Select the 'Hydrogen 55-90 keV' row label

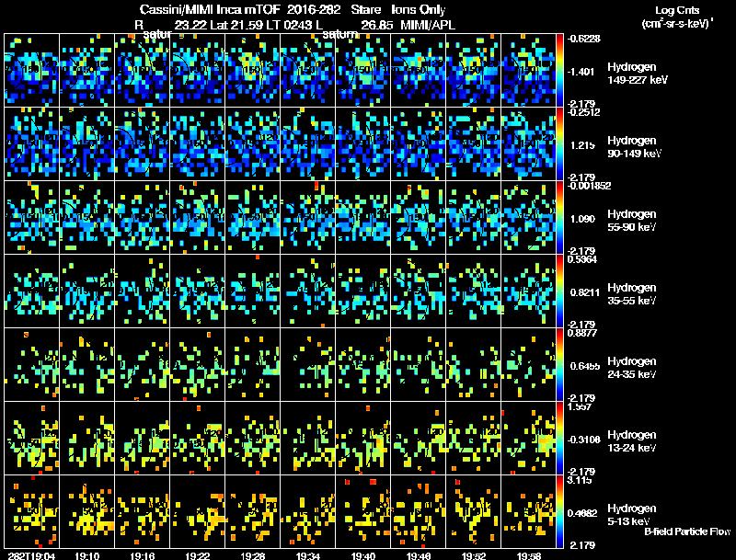pos(632,221)
